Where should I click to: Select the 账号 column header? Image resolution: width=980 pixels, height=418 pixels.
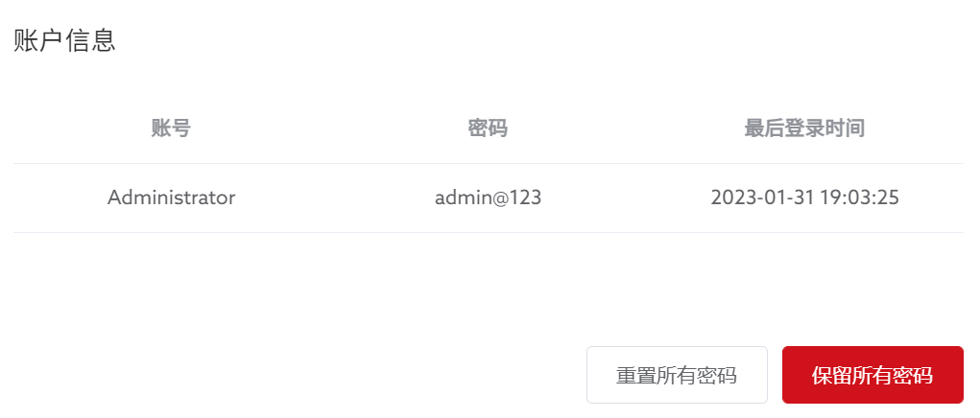pyautogui.click(x=171, y=128)
